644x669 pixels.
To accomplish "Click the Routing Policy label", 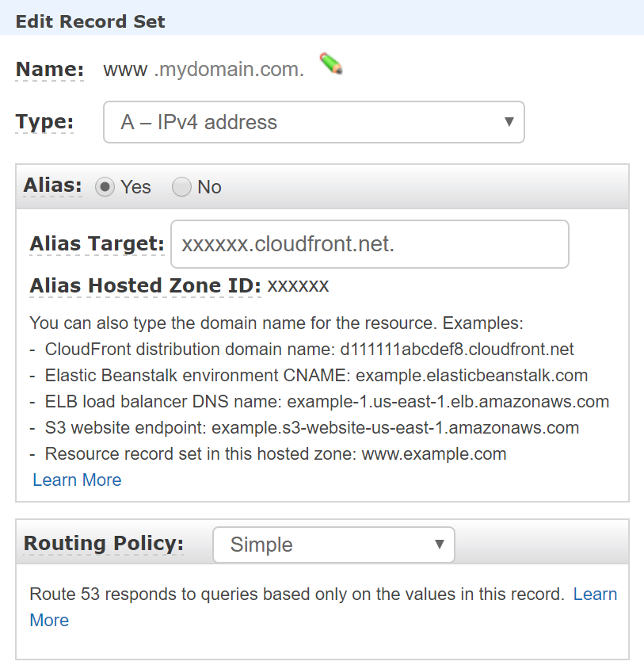I will pos(104,544).
